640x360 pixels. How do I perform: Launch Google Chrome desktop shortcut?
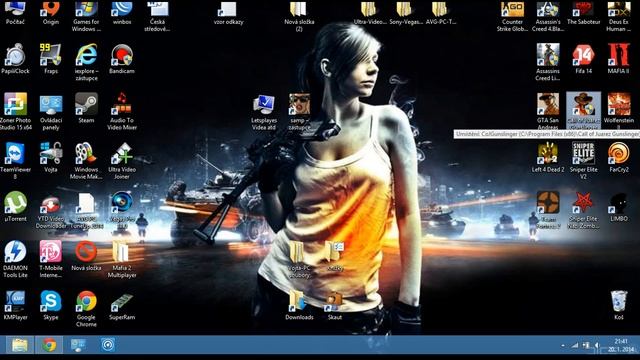click(x=86, y=309)
